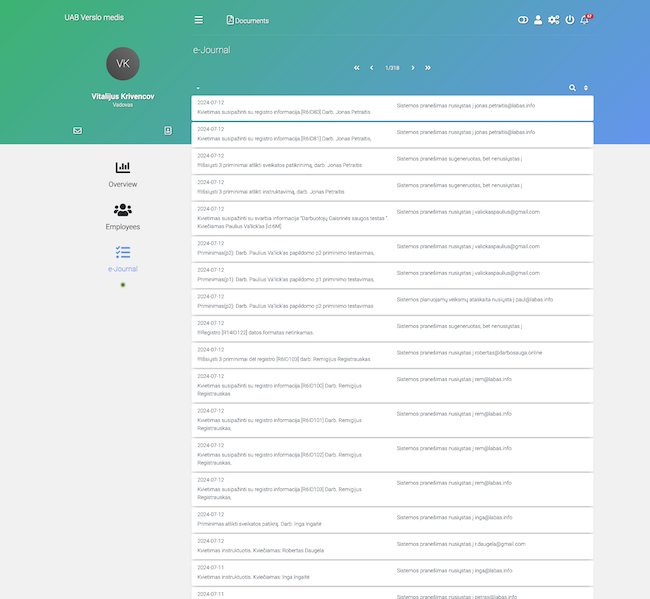Image resolution: width=650 pixels, height=599 pixels.
Task: Open entry with [R6ID101] Remigijus Registrauskas
Action: [392, 420]
